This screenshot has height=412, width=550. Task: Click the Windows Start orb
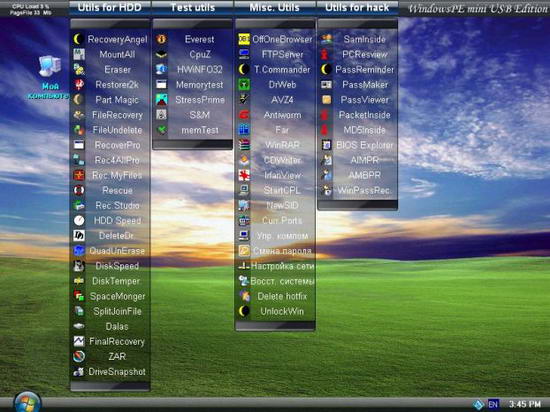(27, 402)
